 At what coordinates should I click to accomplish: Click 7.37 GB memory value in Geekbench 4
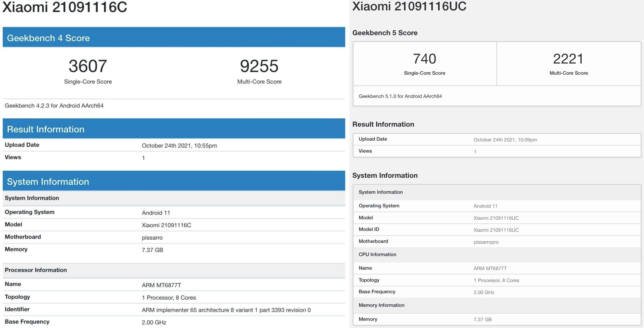[x=152, y=250]
